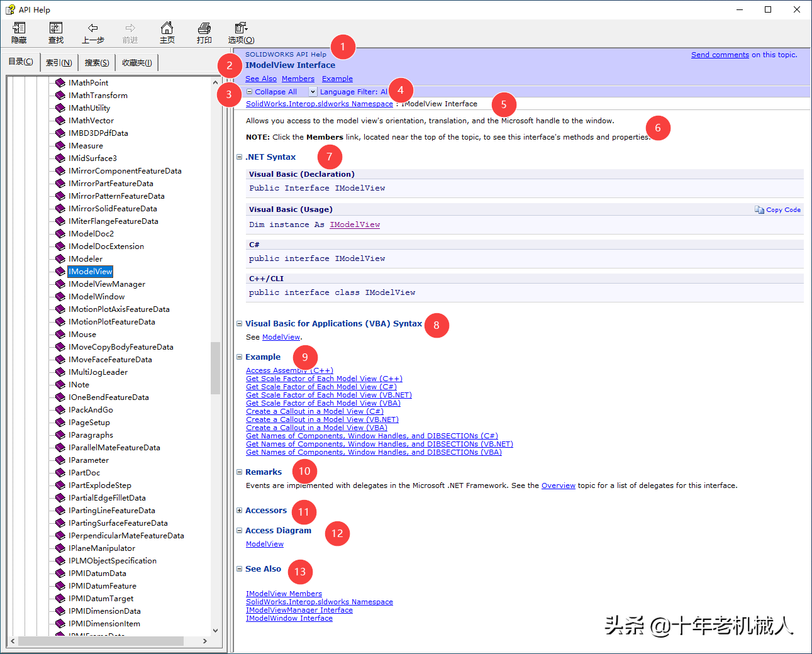Select IModelDocExtension in the tree
This screenshot has height=654, width=812.
[x=106, y=246]
